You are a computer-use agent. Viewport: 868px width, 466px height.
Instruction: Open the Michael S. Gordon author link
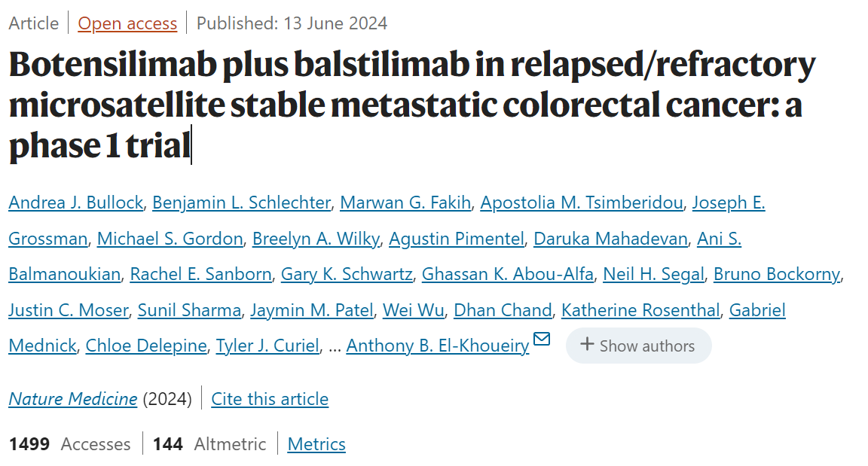pos(170,239)
